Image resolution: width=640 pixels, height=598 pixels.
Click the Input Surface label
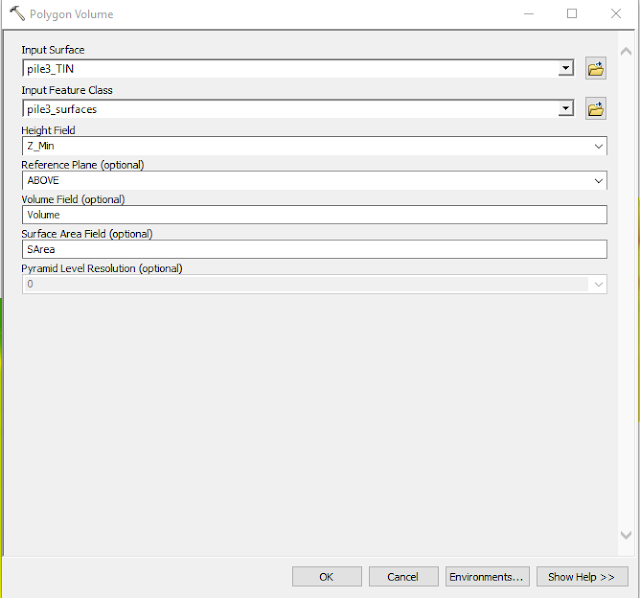(x=53, y=50)
